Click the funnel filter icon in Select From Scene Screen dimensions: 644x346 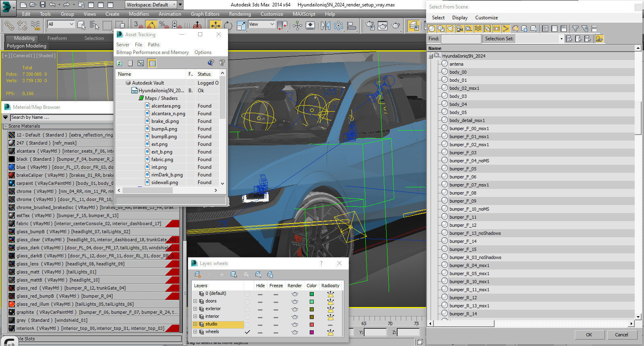576,29
